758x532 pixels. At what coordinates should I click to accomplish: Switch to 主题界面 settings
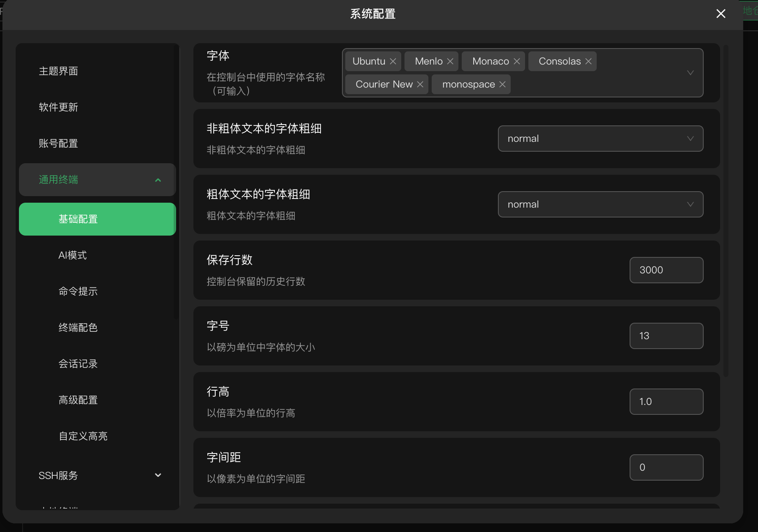tap(58, 71)
